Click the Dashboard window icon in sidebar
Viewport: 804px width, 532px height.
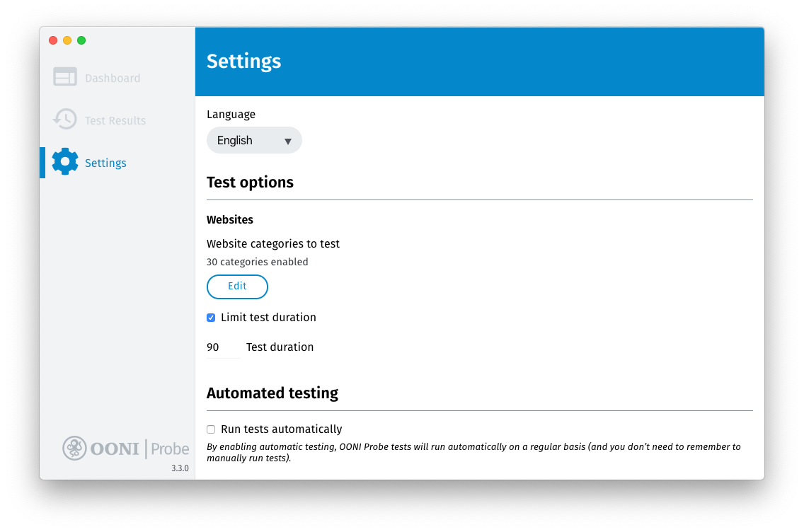(65, 77)
